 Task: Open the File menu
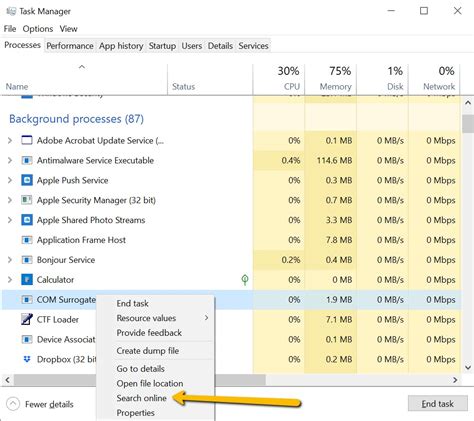pyautogui.click(x=10, y=29)
